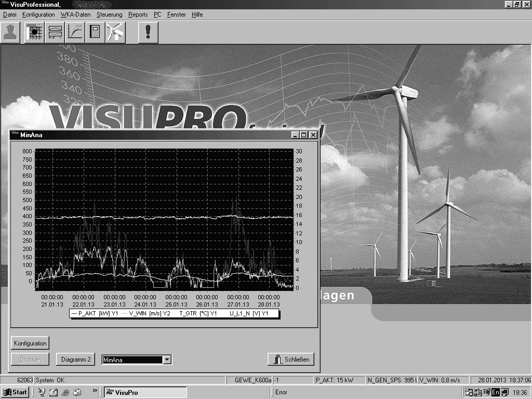The image size is (532, 399).
Task: Click the second Quick Launch pencil icon
Action: [x=54, y=392]
